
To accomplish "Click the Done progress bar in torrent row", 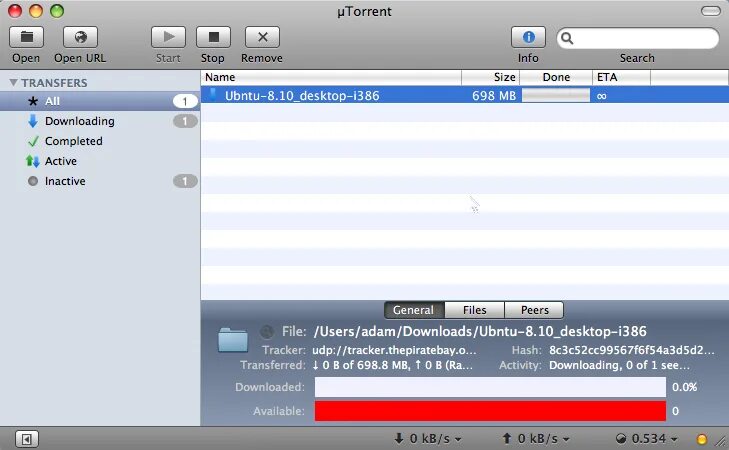I will (x=556, y=95).
